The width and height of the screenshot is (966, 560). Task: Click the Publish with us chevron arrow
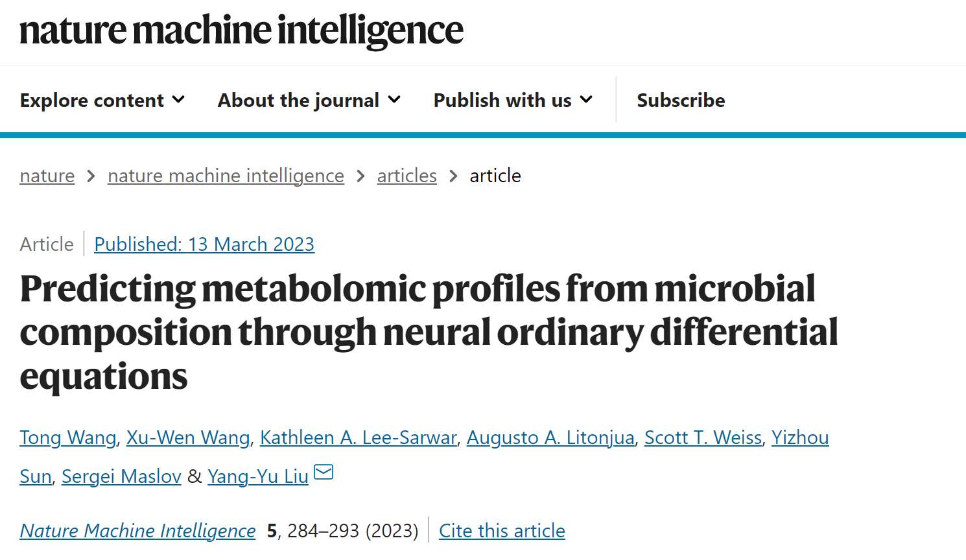585,100
